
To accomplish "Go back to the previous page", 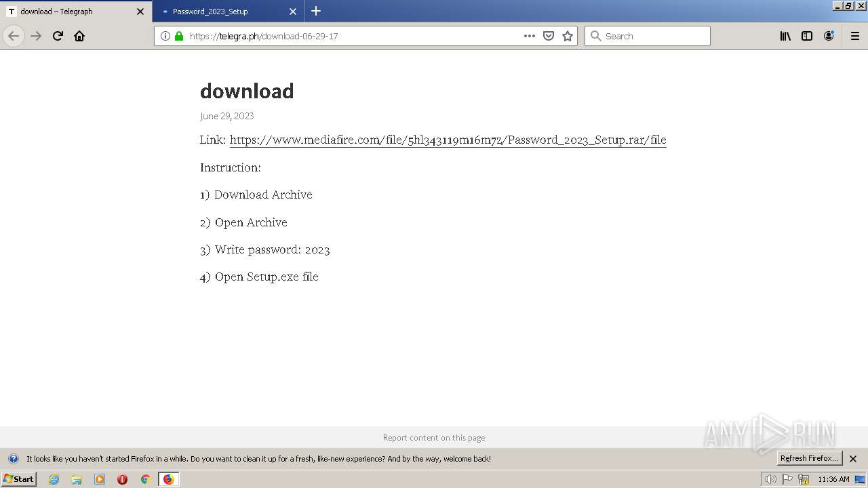I will [14, 36].
